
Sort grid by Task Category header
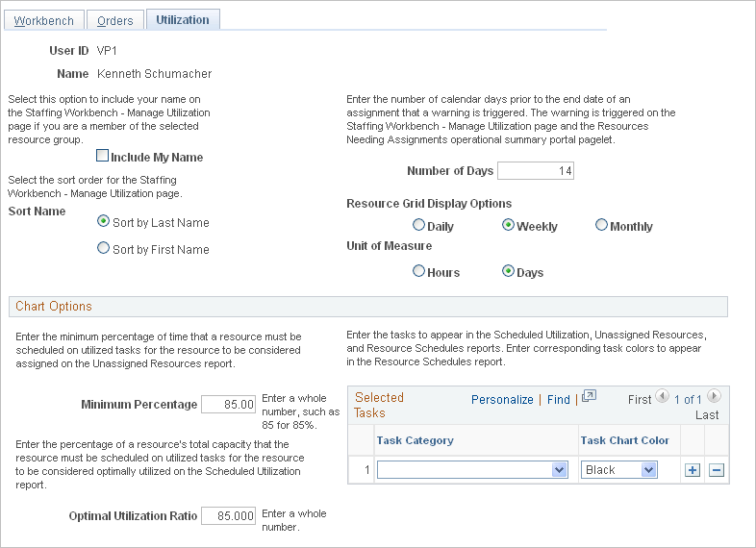click(x=416, y=440)
